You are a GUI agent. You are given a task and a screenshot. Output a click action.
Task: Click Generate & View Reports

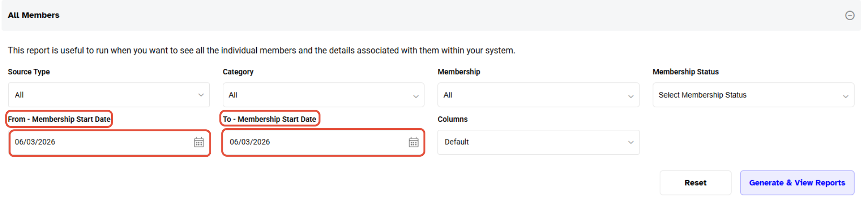pyautogui.click(x=797, y=183)
